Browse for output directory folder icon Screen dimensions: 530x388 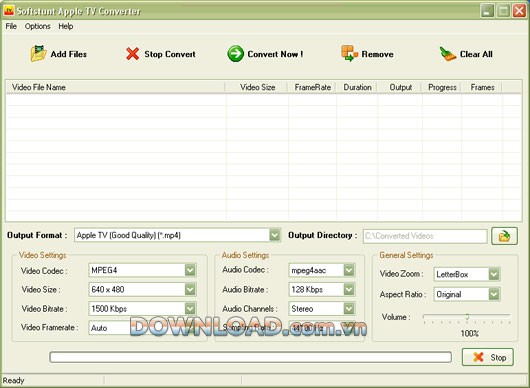[x=504, y=236]
